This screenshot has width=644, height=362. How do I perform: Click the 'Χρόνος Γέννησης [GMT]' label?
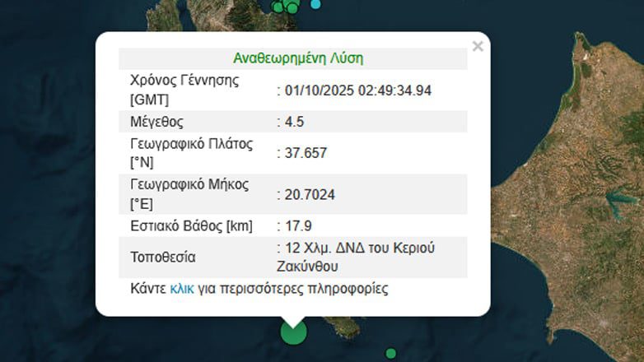(184, 90)
